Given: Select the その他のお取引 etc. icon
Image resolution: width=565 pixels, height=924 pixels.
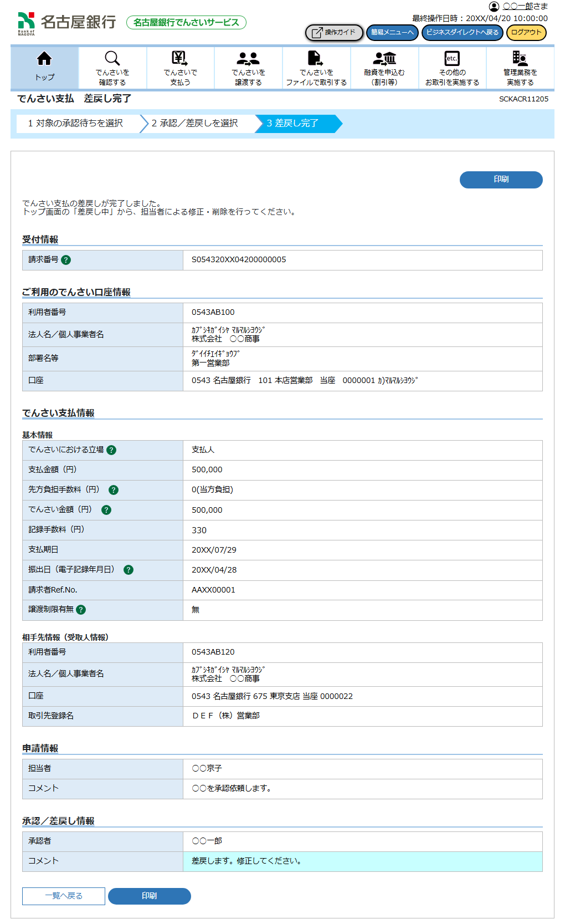Looking at the screenshot, I should tap(452, 59).
